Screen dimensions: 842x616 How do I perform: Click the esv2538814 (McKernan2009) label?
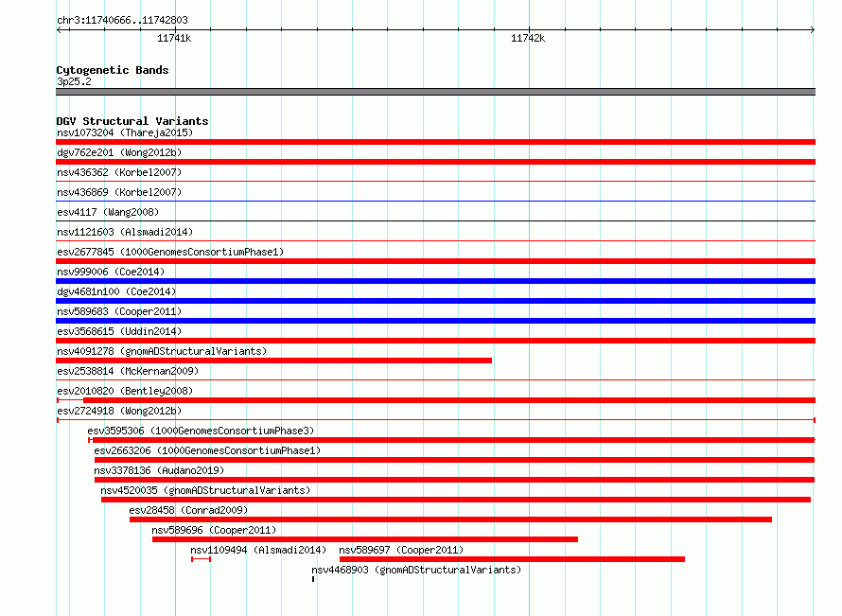pos(128,371)
